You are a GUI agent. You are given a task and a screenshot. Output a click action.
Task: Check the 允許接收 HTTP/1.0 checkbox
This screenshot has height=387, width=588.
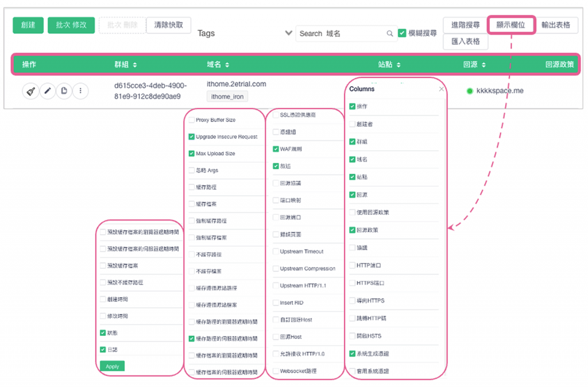[276, 354]
